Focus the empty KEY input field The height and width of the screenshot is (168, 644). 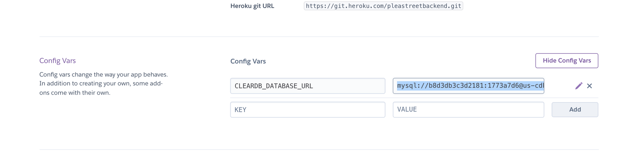click(308, 110)
